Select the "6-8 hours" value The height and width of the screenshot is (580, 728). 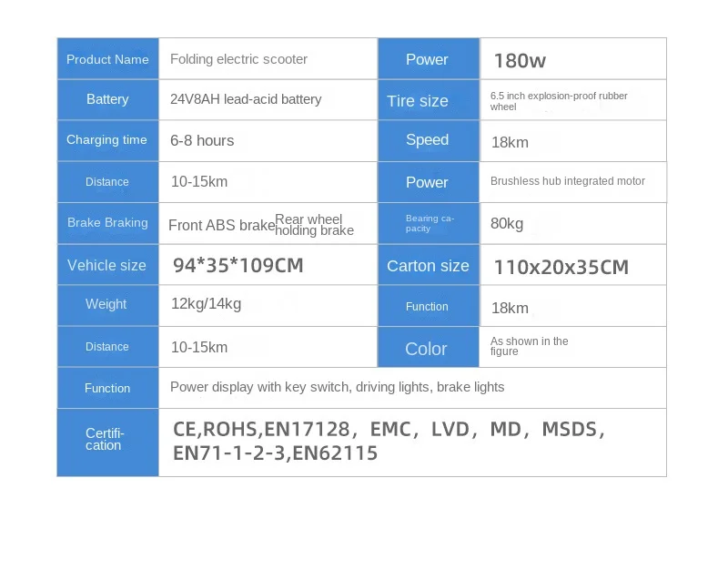pyautogui.click(x=202, y=140)
